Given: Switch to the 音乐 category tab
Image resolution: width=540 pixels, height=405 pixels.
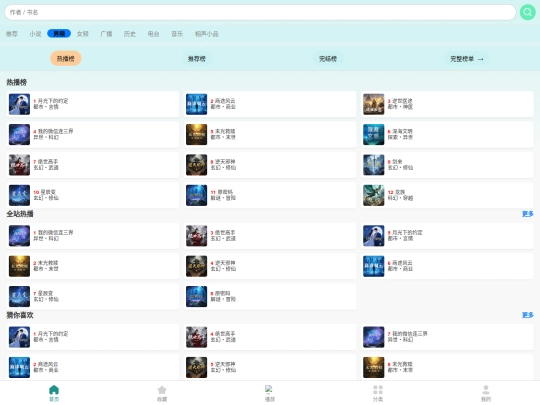Looking at the screenshot, I should point(177,34).
